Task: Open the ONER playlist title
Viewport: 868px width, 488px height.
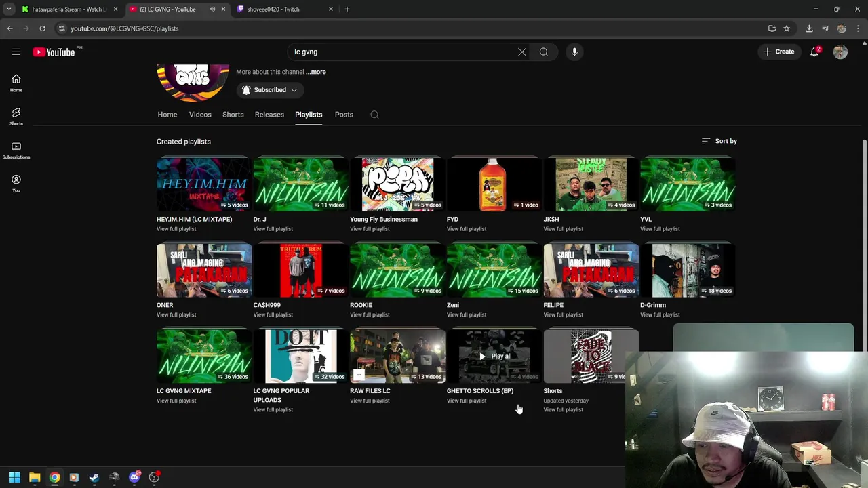Action: tap(165, 305)
